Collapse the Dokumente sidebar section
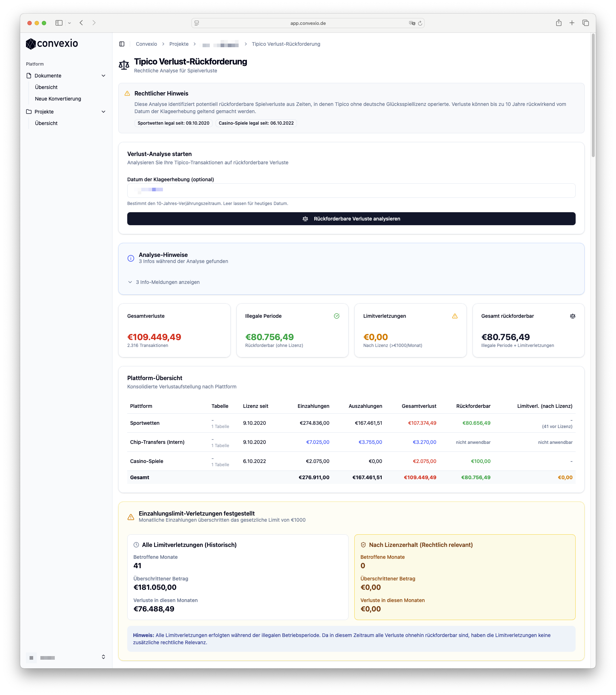The width and height of the screenshot is (616, 695). point(103,76)
